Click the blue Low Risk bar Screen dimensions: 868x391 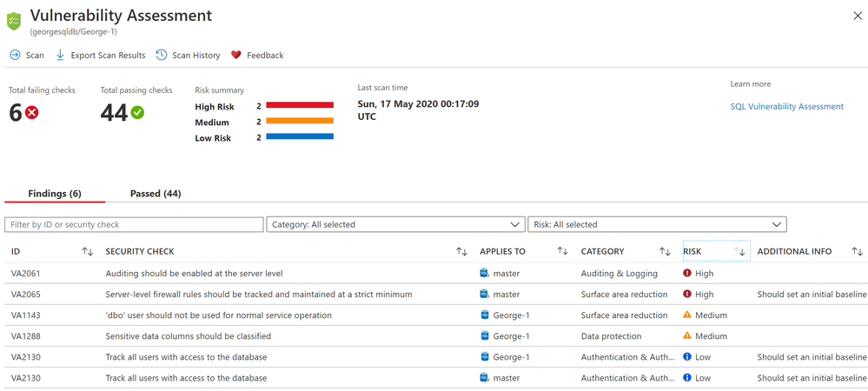tap(300, 136)
